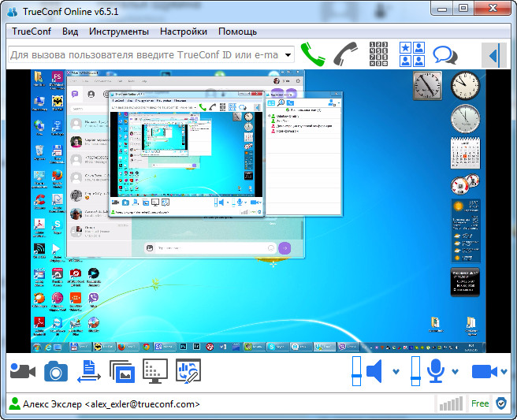This screenshot has height=420, width=517.
Task: Take a snapshot with the camera icon
Action: (56, 371)
